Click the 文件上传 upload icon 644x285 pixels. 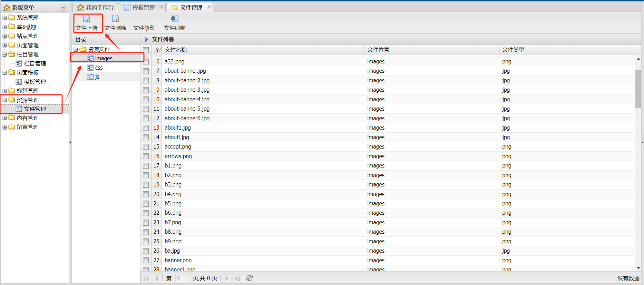tap(87, 19)
